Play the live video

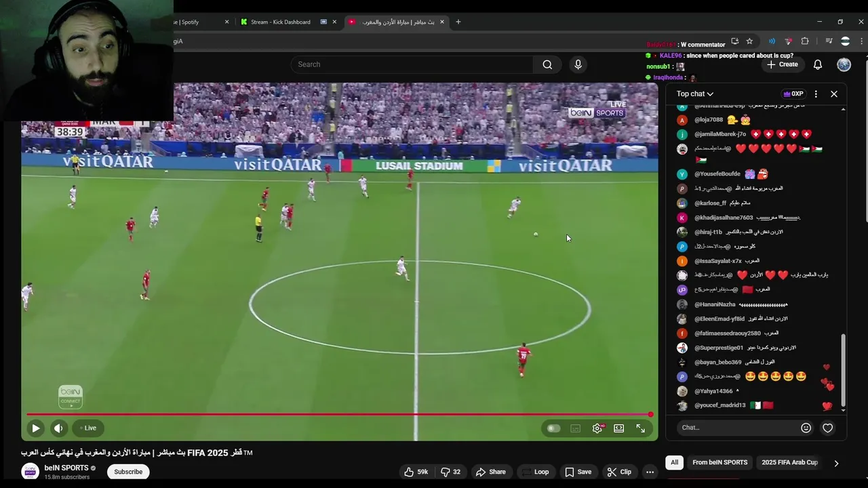pyautogui.click(x=36, y=428)
